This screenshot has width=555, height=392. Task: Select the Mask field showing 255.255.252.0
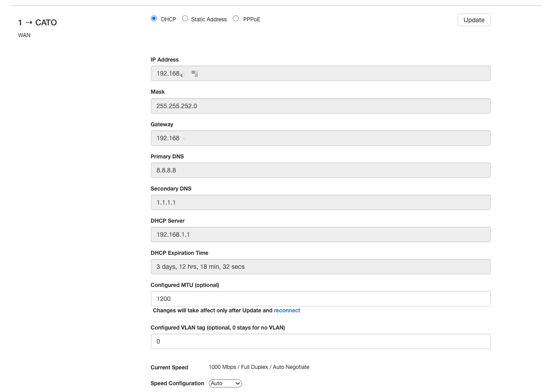[320, 106]
